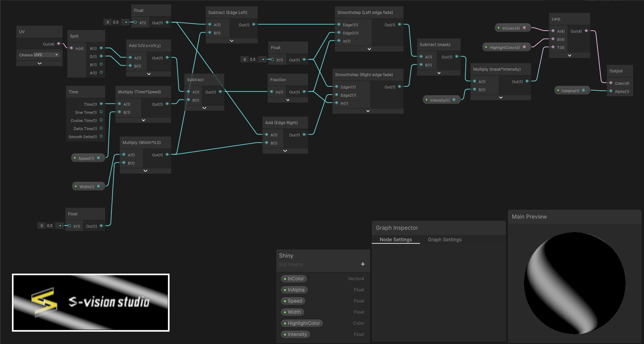644x344 pixels.
Task: Click the Cosine Time(1) port on Time node
Action: [x=101, y=120]
